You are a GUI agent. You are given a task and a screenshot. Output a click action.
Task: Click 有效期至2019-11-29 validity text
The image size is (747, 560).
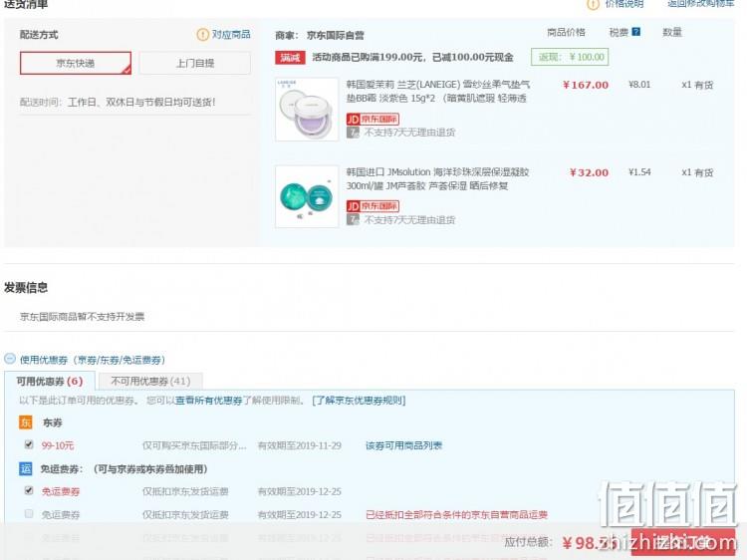299,445
